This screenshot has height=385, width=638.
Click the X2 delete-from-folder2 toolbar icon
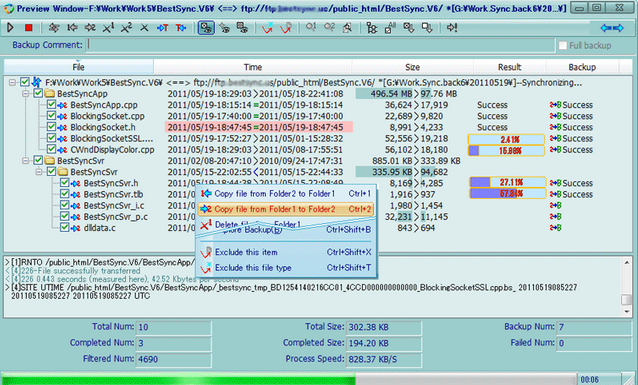(x=127, y=28)
